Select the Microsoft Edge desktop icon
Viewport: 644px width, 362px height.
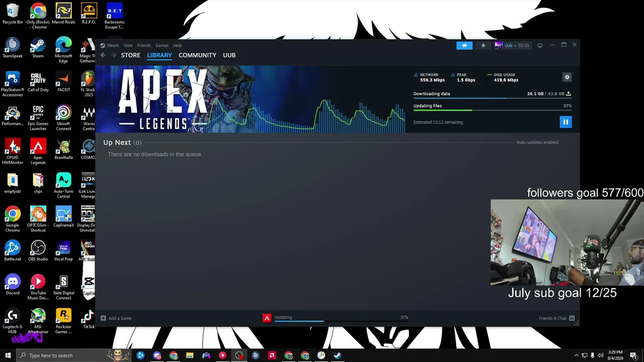coord(63,50)
